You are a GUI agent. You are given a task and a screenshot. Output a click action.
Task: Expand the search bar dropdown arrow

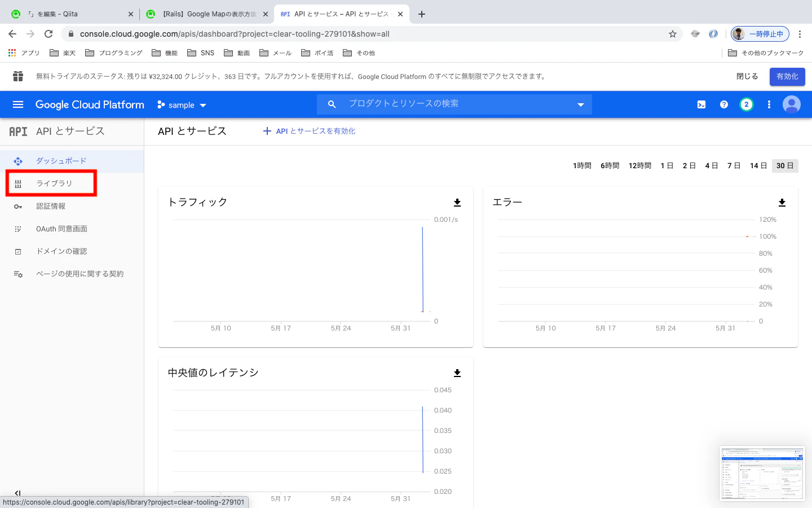[x=580, y=105]
